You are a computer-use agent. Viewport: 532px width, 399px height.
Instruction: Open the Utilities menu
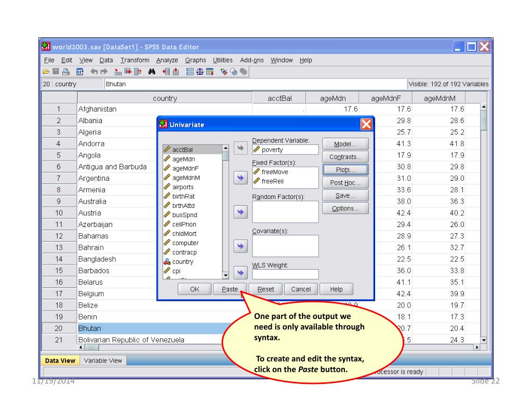(222, 60)
